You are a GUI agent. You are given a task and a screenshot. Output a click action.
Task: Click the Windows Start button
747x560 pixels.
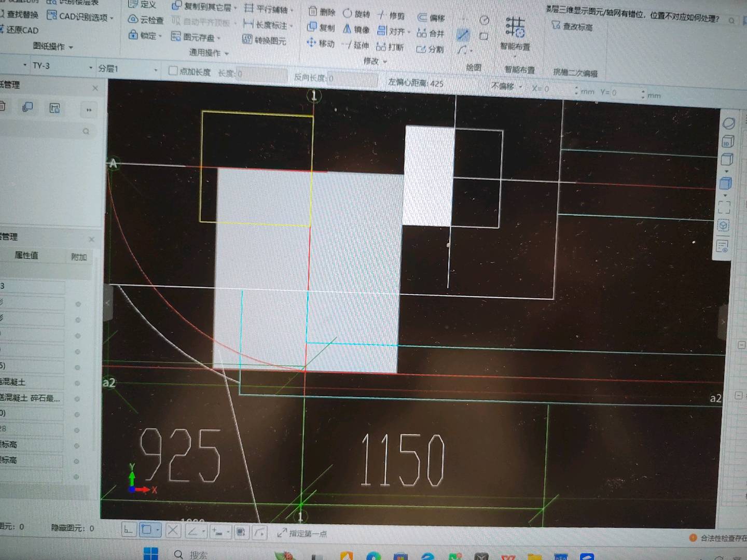151,554
